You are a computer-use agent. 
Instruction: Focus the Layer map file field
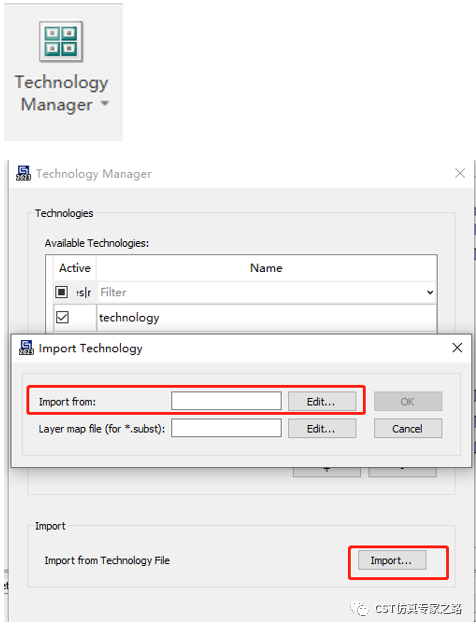[x=226, y=428]
